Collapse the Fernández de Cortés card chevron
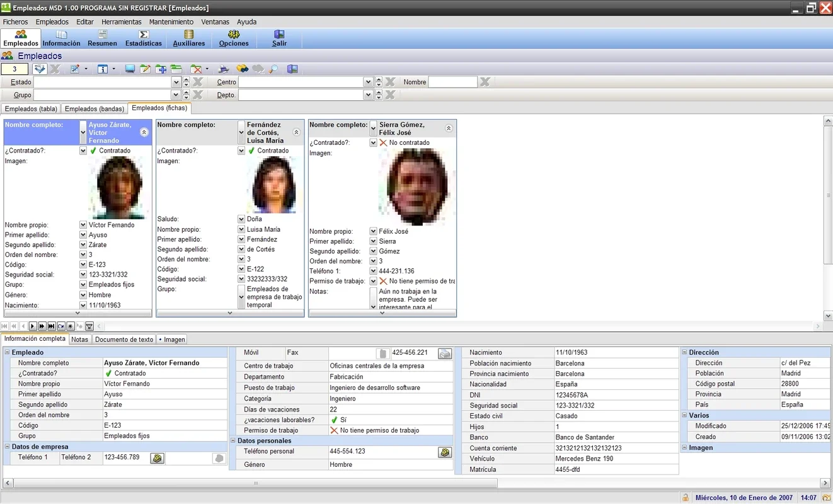833x504 pixels. point(296,132)
